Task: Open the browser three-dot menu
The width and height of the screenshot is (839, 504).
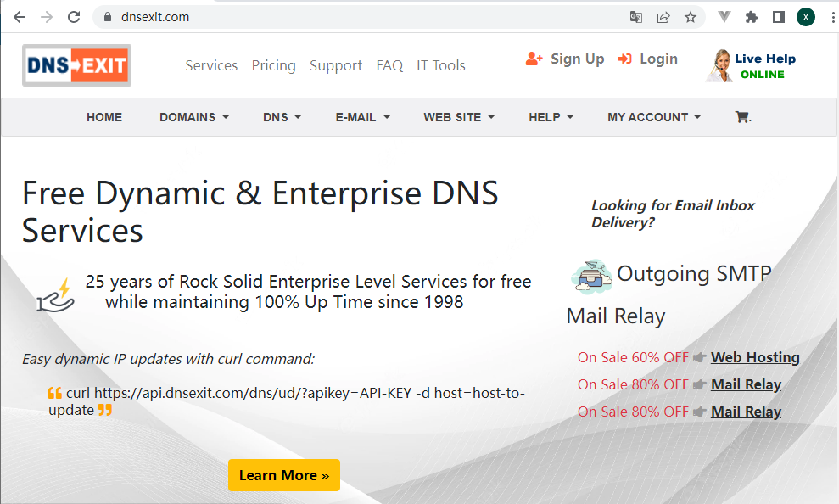Action: [832, 17]
